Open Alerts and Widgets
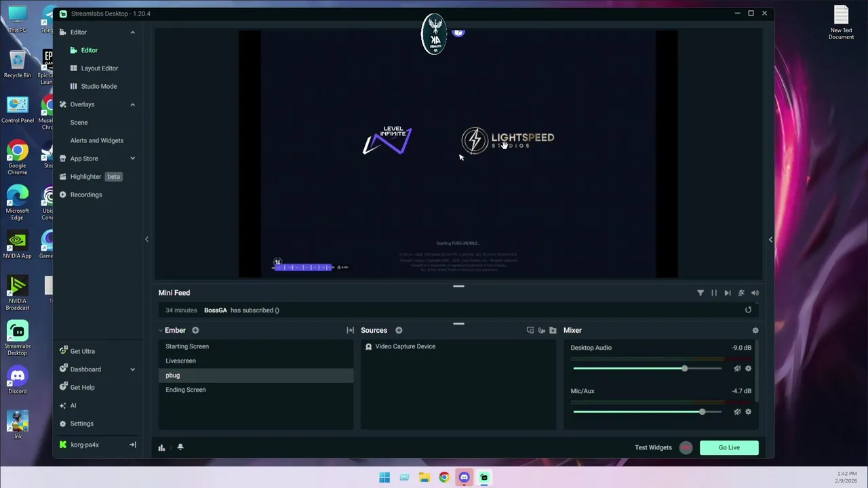 tap(97, 140)
